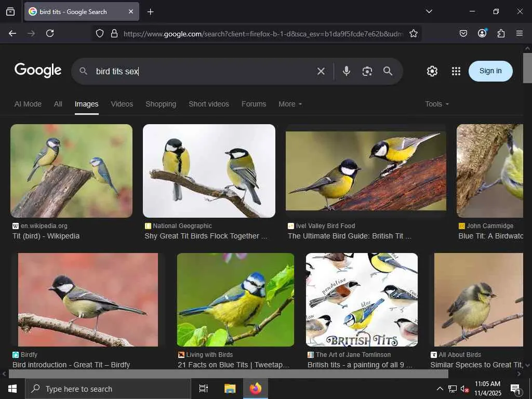532x399 pixels.
Task: Open the Tit (bird) - Wikipedia link
Action: click(46, 236)
